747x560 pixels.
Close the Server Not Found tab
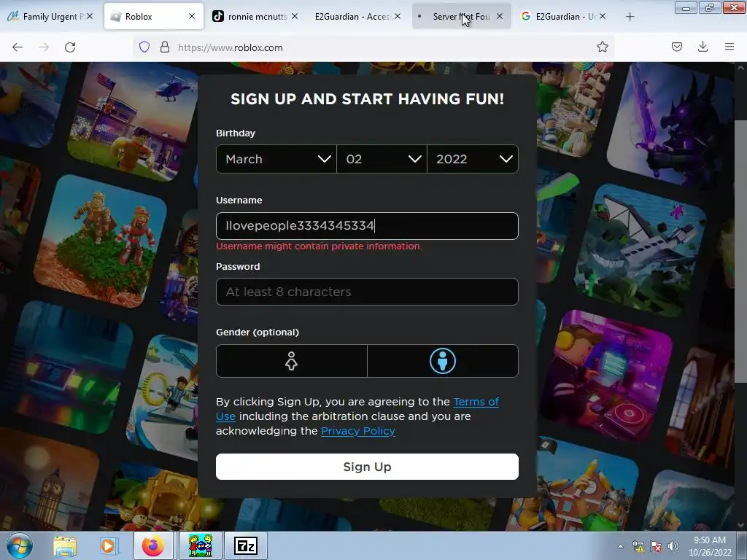pyautogui.click(x=499, y=16)
